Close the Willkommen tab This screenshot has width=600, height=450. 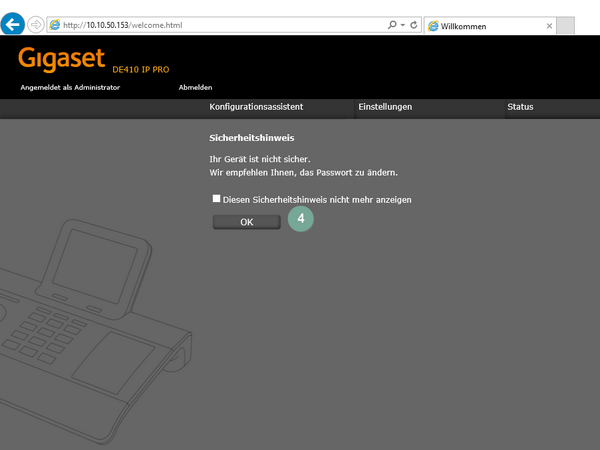coord(548,25)
